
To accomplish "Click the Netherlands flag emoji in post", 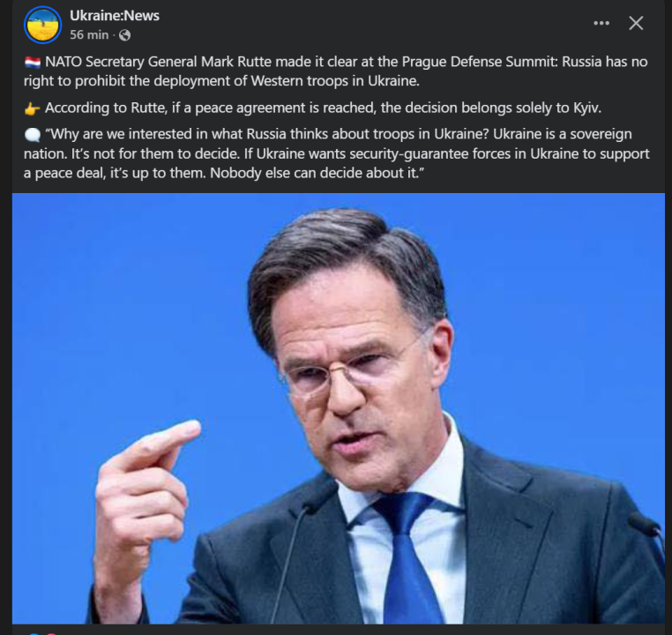I will [32, 62].
